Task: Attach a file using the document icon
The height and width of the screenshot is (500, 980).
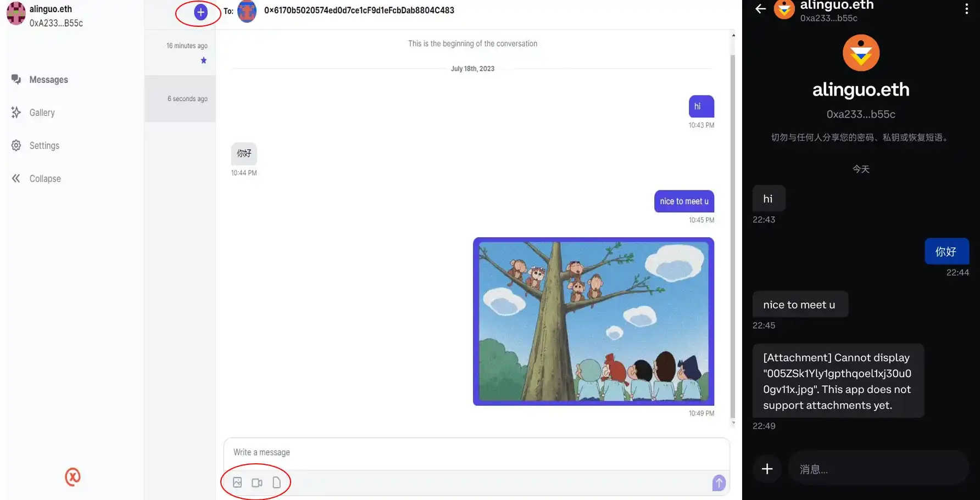Action: pyautogui.click(x=277, y=482)
